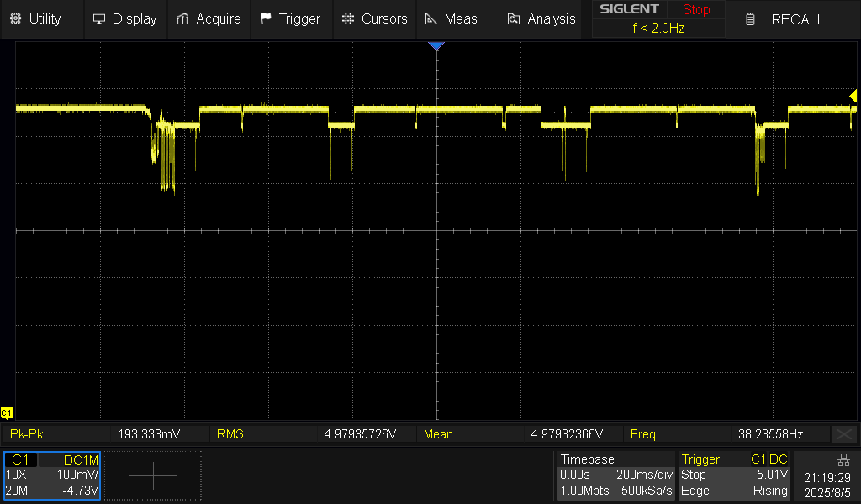Open the Utility menu
Screen dimensions: 861x504
point(37,18)
